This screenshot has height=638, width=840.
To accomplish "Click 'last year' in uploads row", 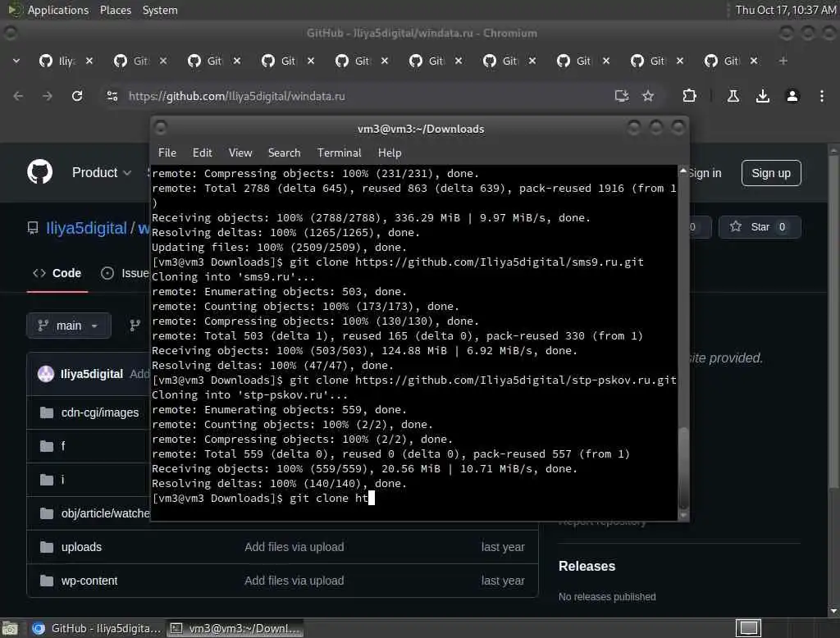I will point(503,547).
